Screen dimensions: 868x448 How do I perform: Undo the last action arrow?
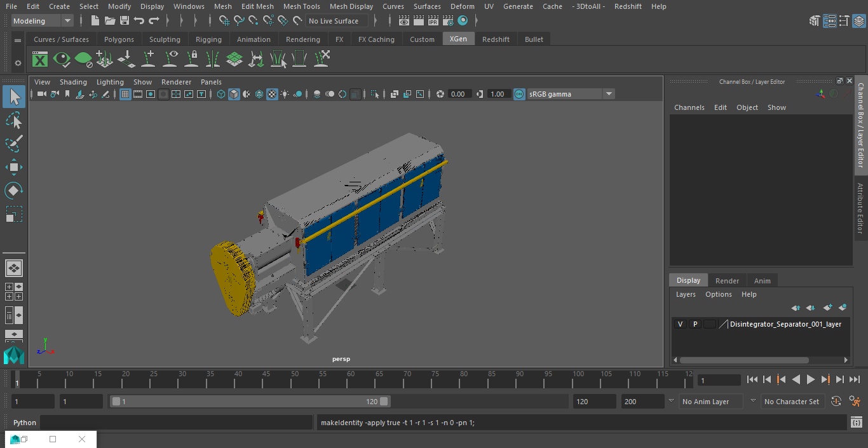(139, 21)
